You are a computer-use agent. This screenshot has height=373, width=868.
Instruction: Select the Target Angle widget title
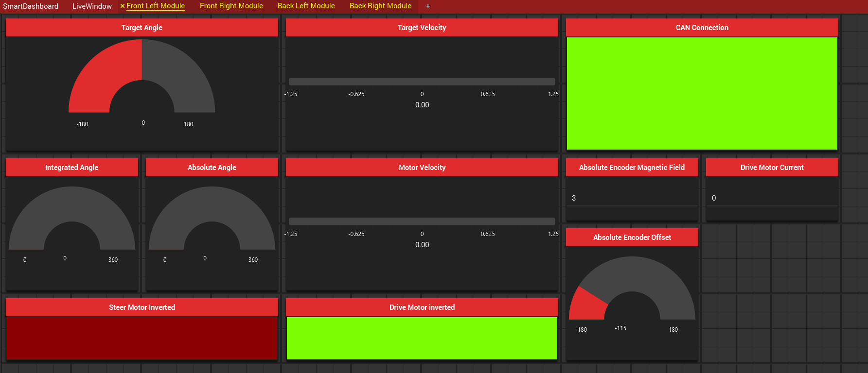142,28
